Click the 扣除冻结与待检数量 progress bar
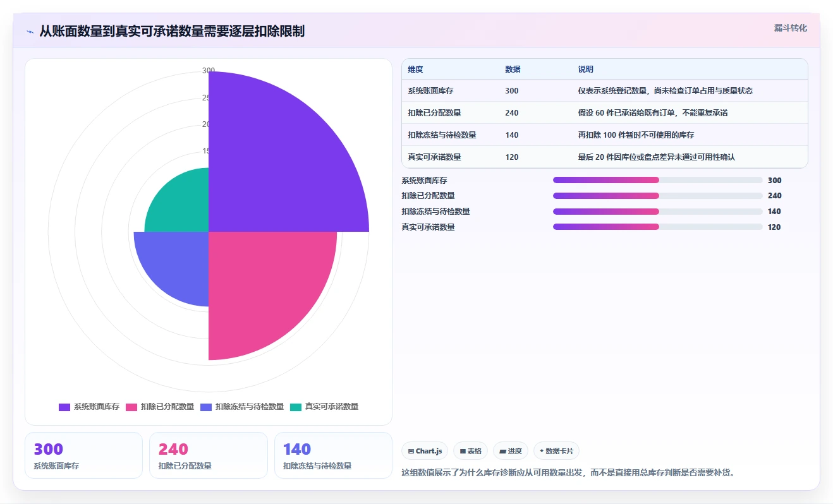This screenshot has width=833, height=504. coord(658,212)
